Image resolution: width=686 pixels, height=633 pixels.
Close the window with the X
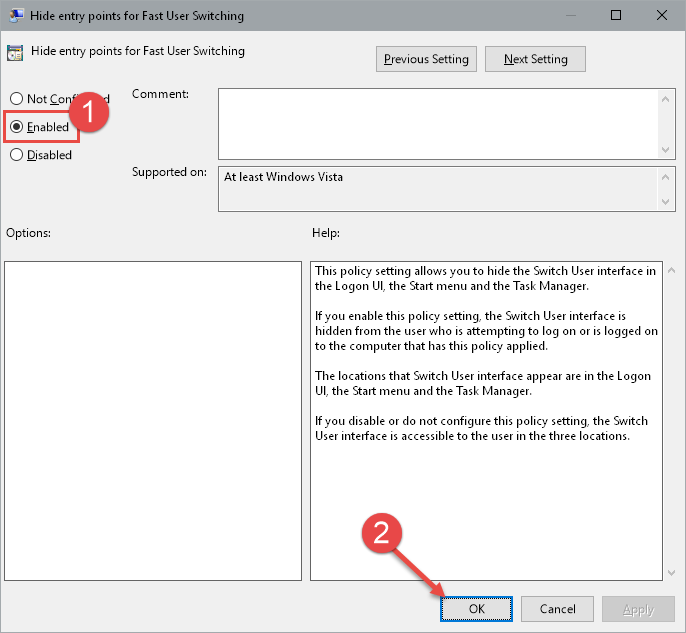click(662, 15)
